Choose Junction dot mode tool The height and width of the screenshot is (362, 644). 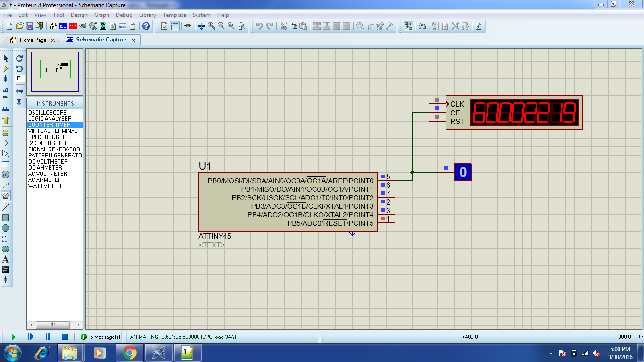click(x=6, y=79)
